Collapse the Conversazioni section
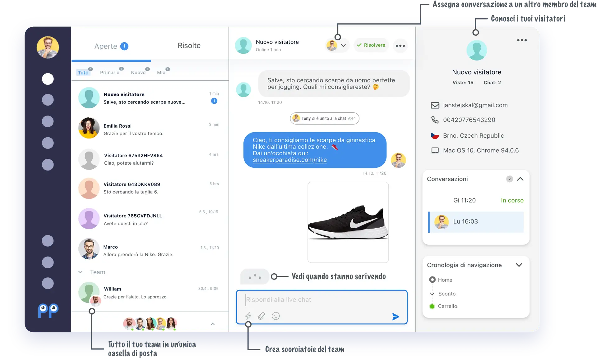597x364 pixels. (x=520, y=179)
